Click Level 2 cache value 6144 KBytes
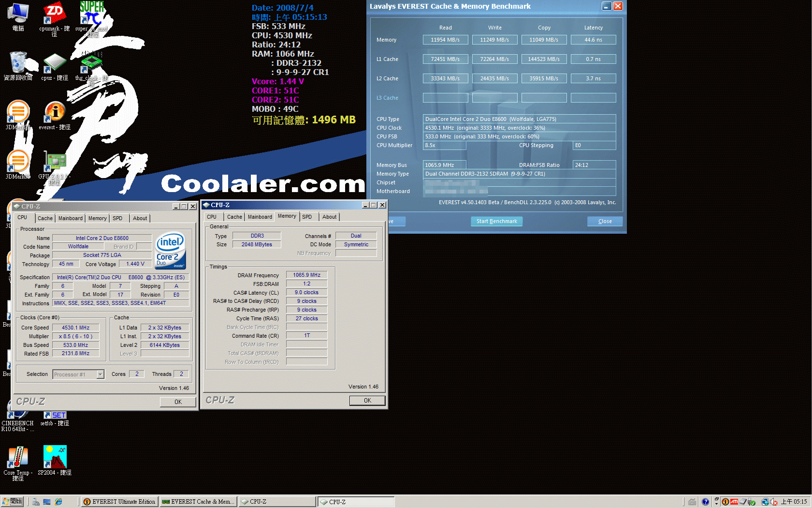 point(164,345)
